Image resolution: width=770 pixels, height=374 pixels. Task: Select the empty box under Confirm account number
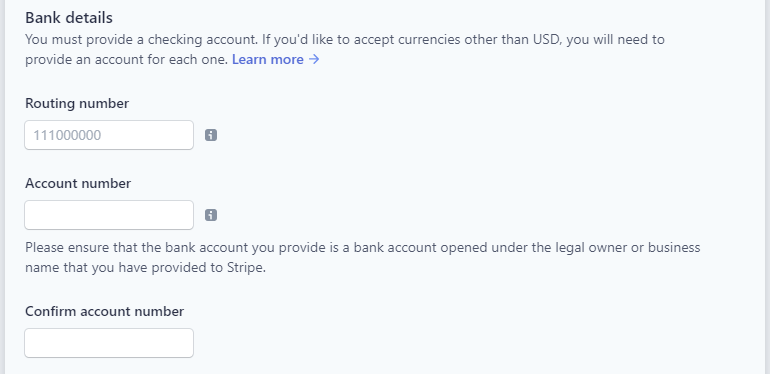(x=109, y=343)
